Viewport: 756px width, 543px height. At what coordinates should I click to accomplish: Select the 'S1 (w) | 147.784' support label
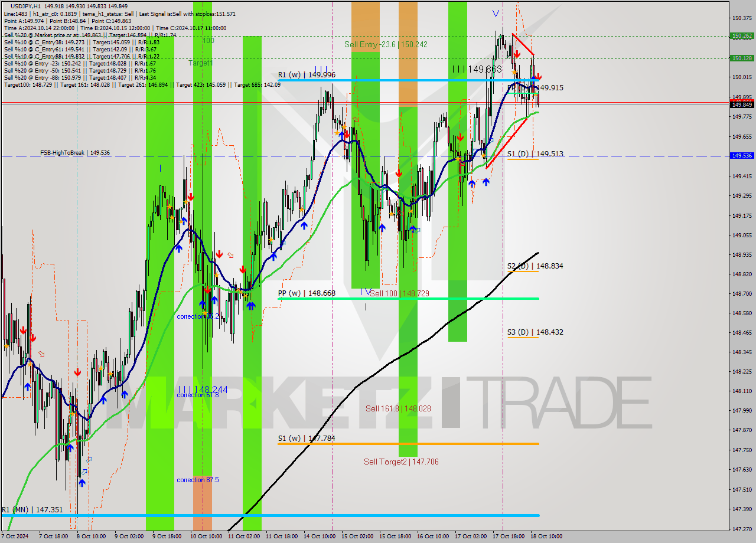[307, 439]
